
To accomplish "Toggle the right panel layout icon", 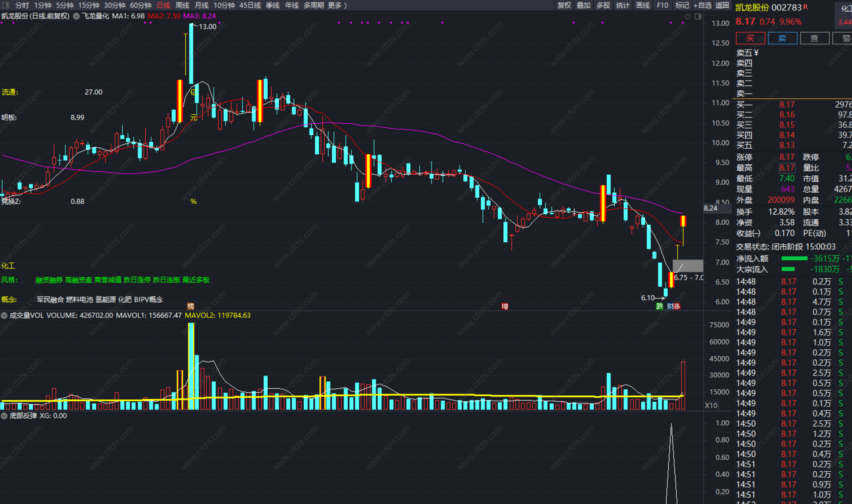I will 698,16.
